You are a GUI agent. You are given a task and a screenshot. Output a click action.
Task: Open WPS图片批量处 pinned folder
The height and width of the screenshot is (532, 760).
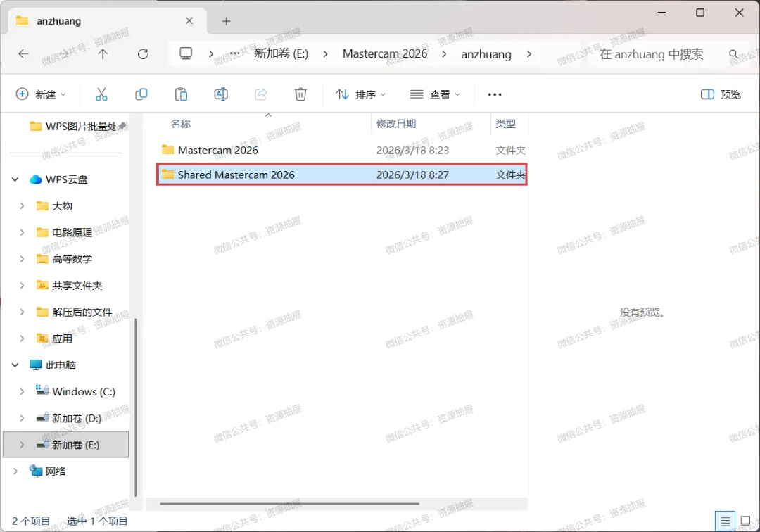(x=77, y=127)
